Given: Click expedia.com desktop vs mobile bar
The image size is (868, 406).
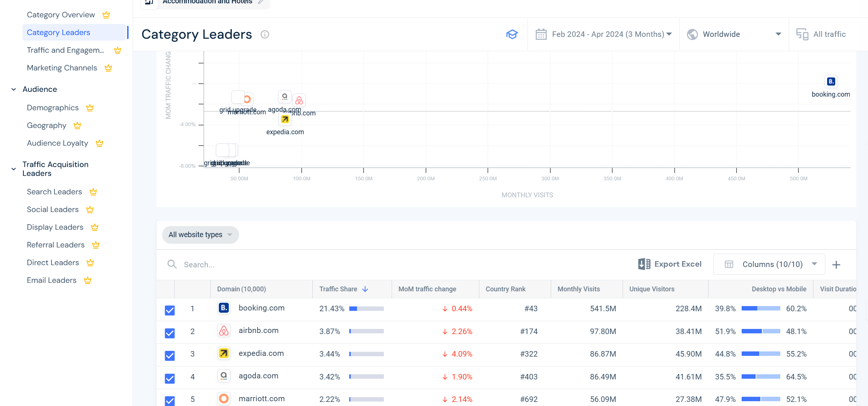Looking at the screenshot, I should pyautogui.click(x=761, y=354).
